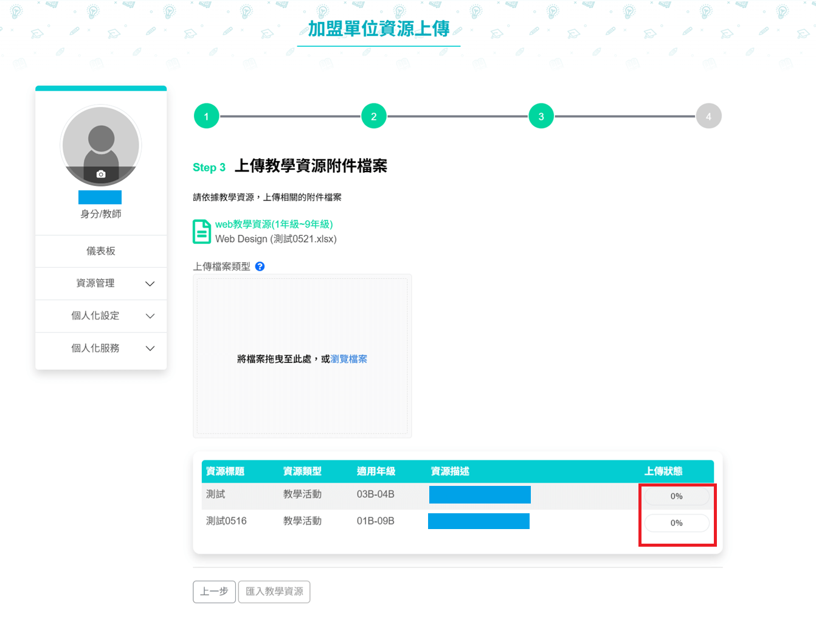Viewport: 816px width, 644px height.
Task: Open the 資源管理 sidebar menu
Action: (x=101, y=283)
